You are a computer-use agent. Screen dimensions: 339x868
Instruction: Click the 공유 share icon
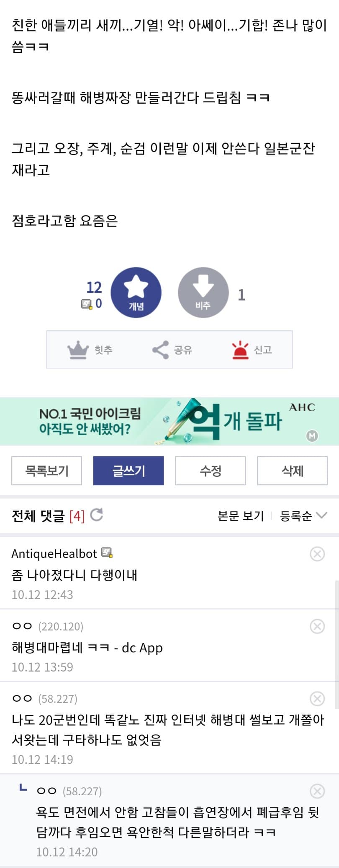tap(160, 349)
